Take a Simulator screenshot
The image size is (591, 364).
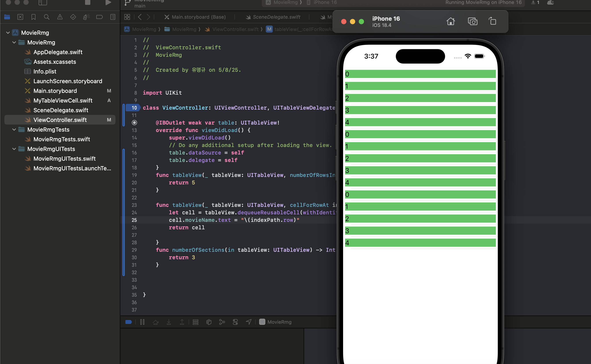point(472,21)
